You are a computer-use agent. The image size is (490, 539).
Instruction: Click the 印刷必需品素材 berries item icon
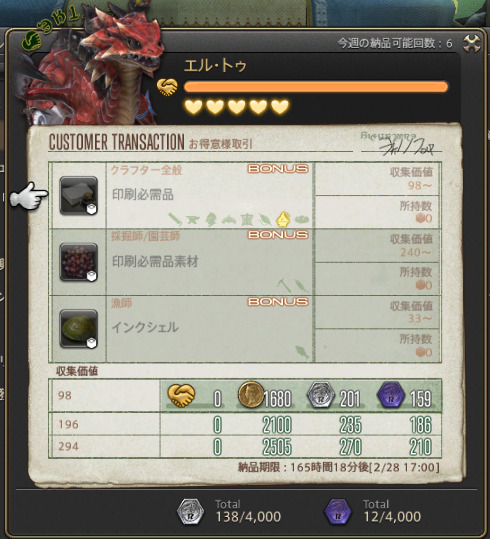click(x=79, y=262)
